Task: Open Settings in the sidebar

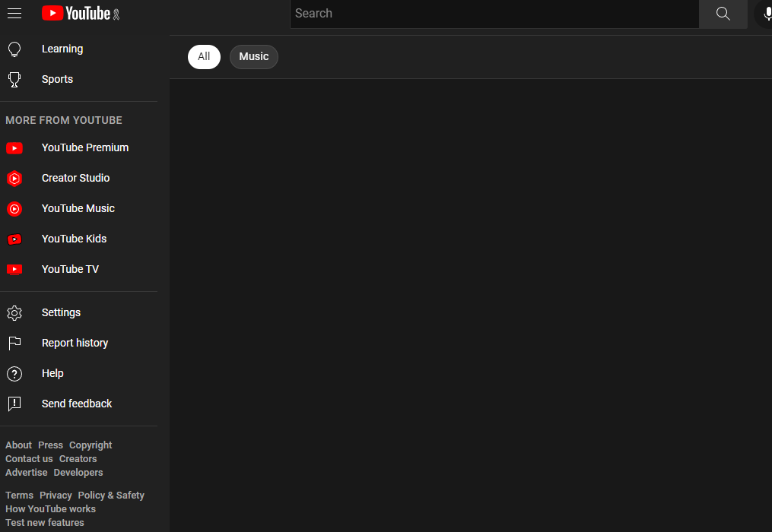Action: pos(61,312)
